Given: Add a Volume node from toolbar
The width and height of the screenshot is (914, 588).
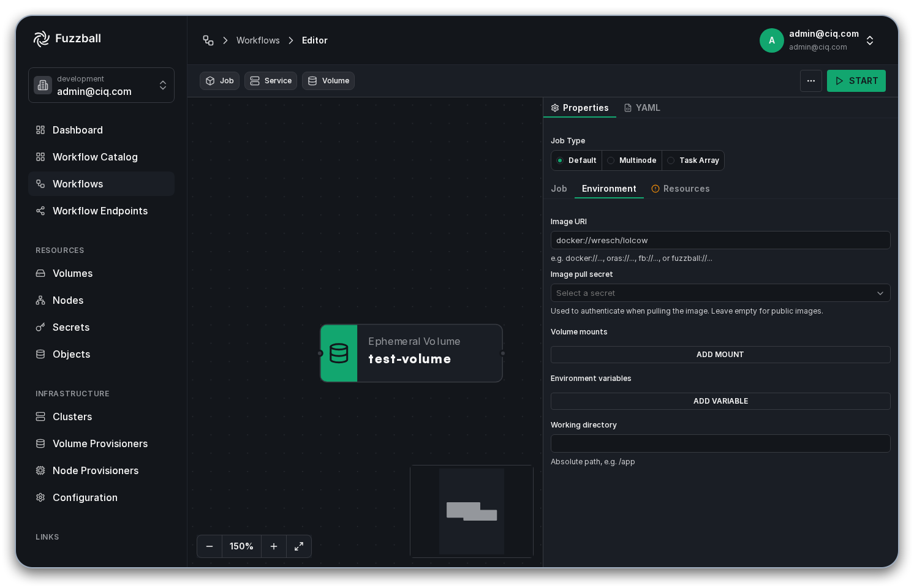Looking at the screenshot, I should pos(328,81).
